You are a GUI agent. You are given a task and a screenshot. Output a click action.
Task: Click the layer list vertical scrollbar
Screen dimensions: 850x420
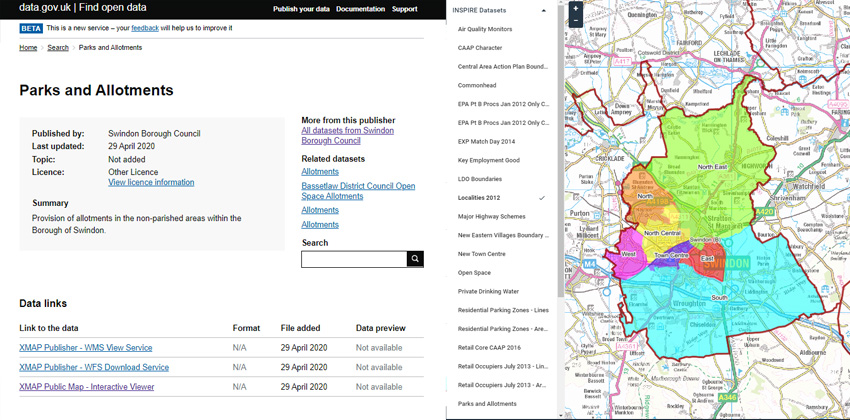tap(560, 149)
